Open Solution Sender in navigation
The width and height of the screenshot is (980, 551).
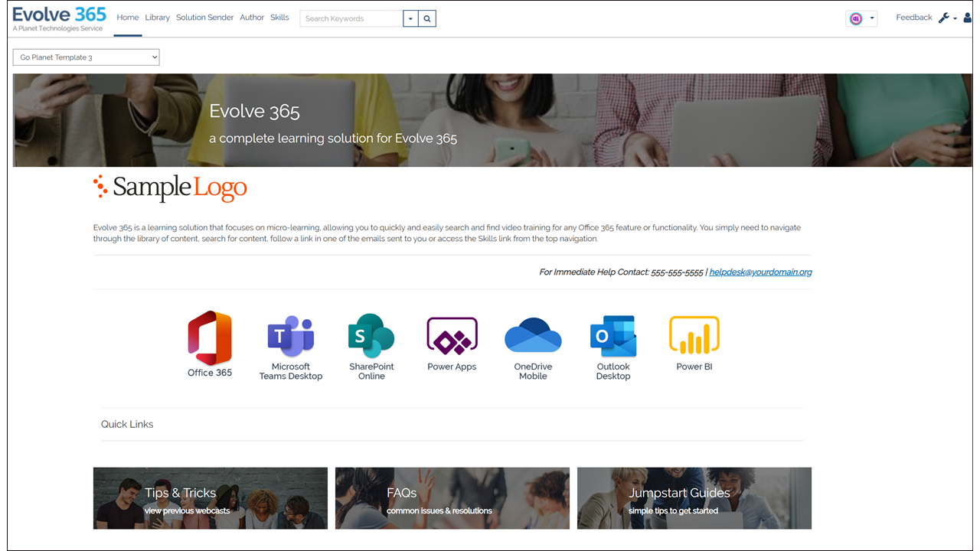205,18
